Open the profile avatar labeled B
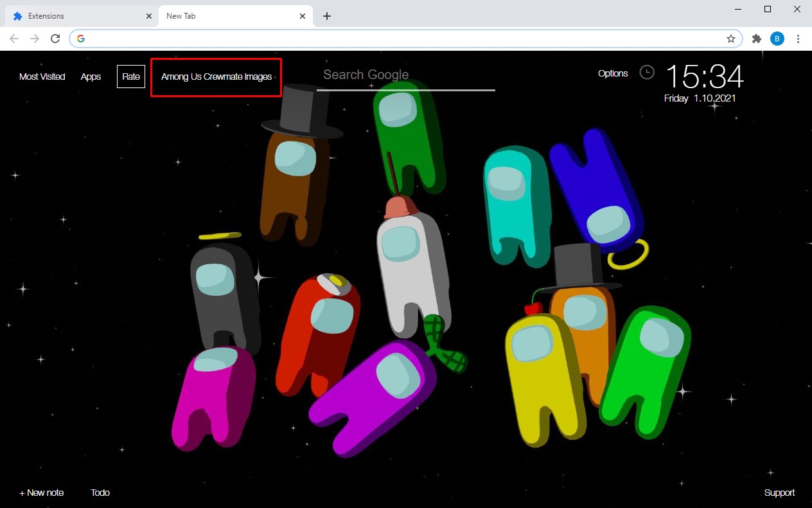Image resolution: width=812 pixels, height=508 pixels. pyautogui.click(x=777, y=39)
